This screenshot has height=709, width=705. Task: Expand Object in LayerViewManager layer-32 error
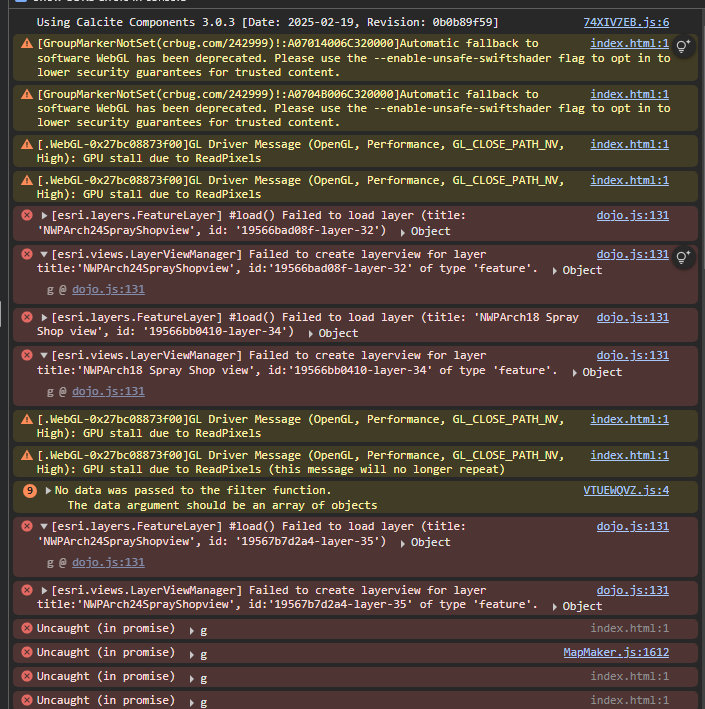[x=554, y=271]
